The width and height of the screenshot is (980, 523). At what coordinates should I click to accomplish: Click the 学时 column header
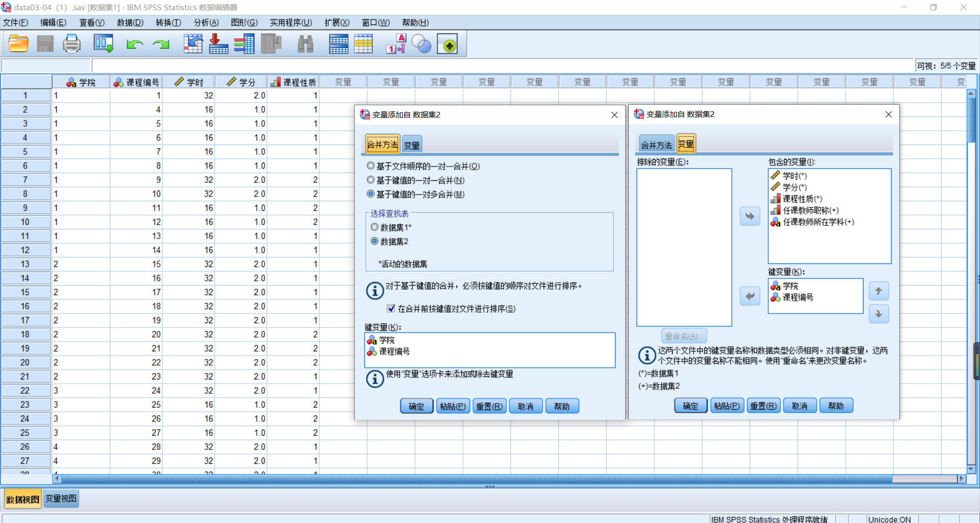189,82
